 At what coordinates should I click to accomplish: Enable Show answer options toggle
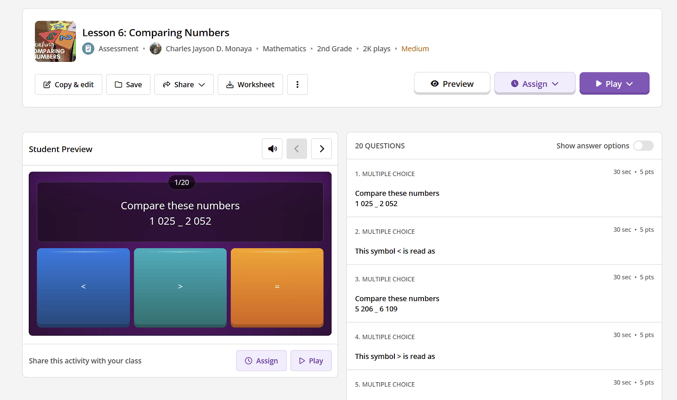(643, 146)
